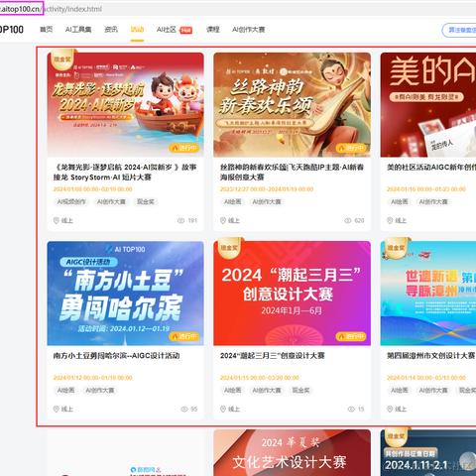Open the 美的社区活动AIGC新年 title link

tap(431, 168)
